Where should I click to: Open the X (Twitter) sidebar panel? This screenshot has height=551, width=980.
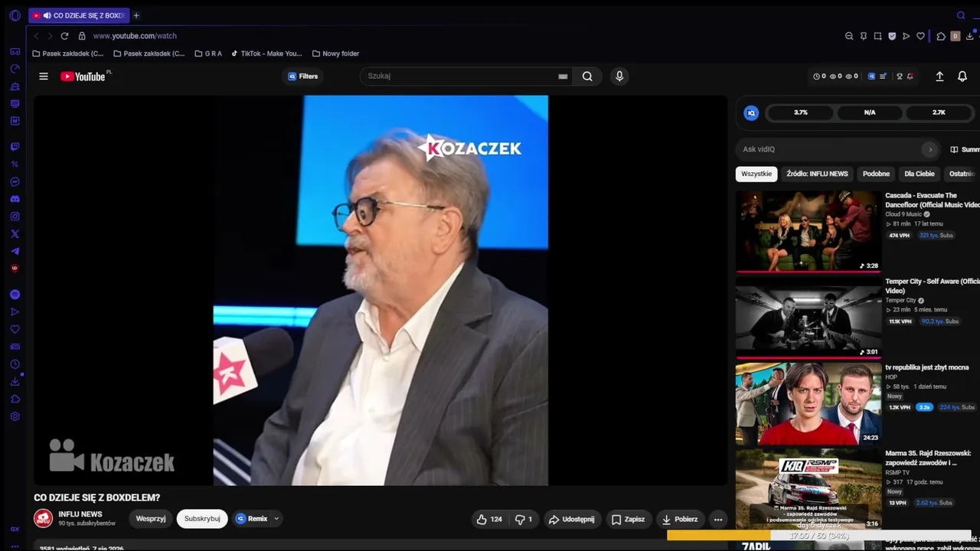[15, 234]
